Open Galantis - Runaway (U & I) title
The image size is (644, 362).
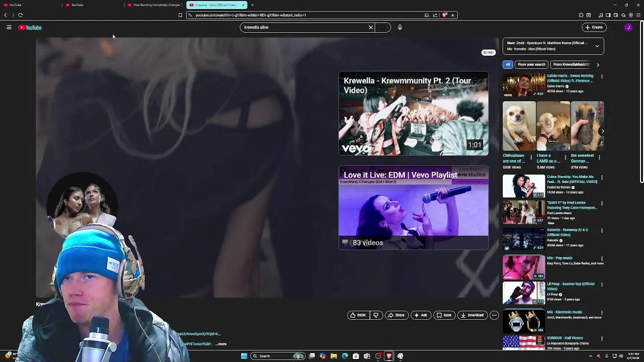point(568,232)
